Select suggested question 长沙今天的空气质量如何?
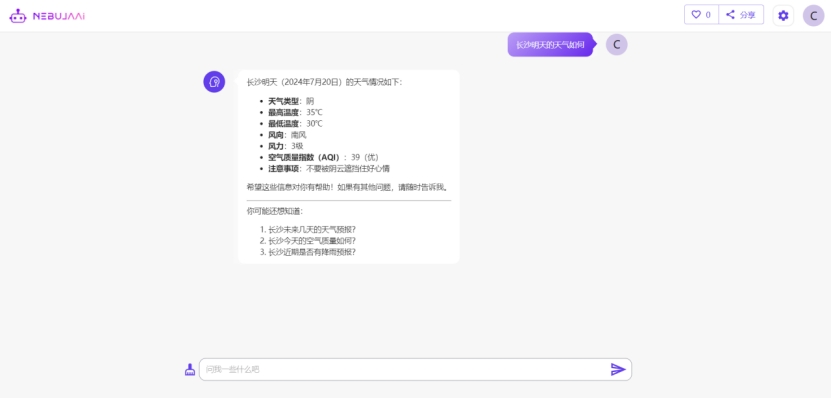Viewport: 831px width, 398px height. click(x=312, y=241)
